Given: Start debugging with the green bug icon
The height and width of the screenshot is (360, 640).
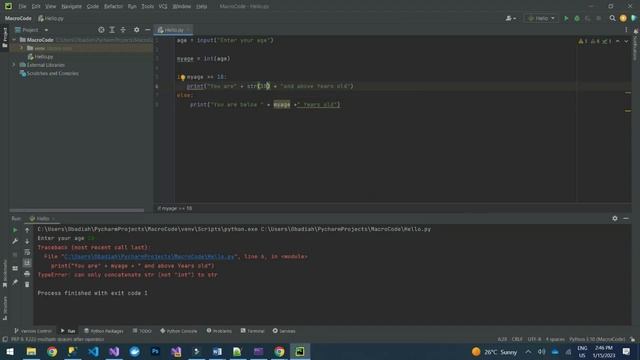Looking at the screenshot, I should click(x=577, y=18).
